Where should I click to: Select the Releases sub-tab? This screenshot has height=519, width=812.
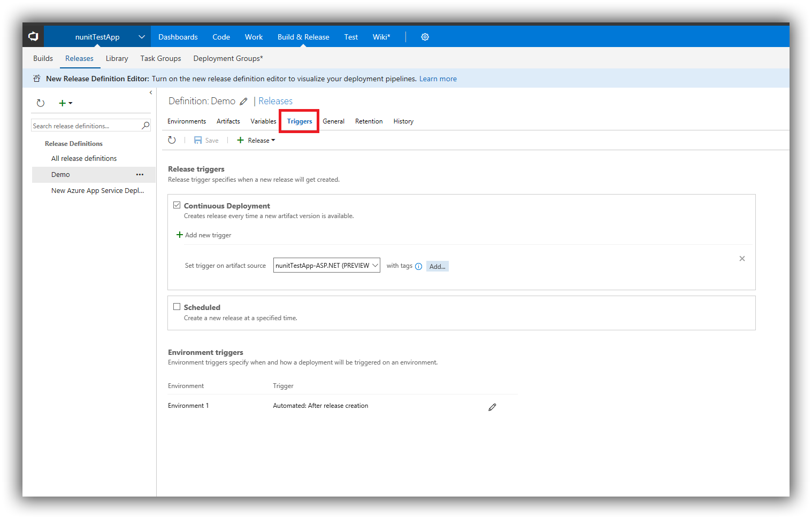click(x=79, y=58)
